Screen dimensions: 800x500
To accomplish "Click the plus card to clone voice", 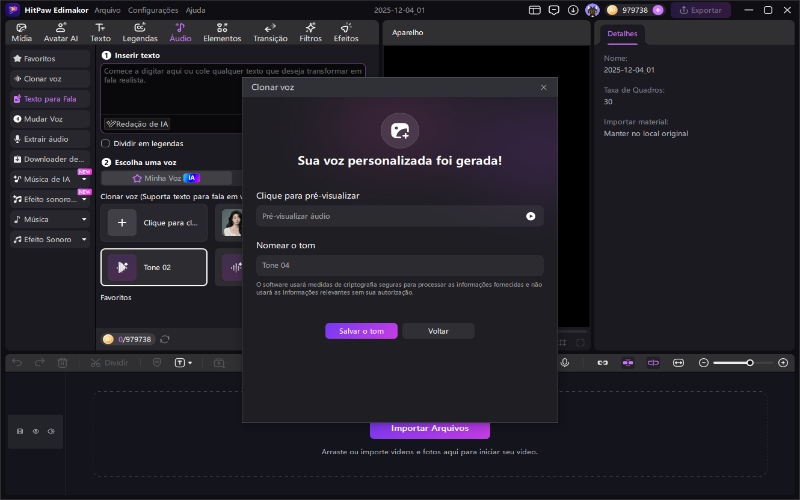I will [154, 223].
